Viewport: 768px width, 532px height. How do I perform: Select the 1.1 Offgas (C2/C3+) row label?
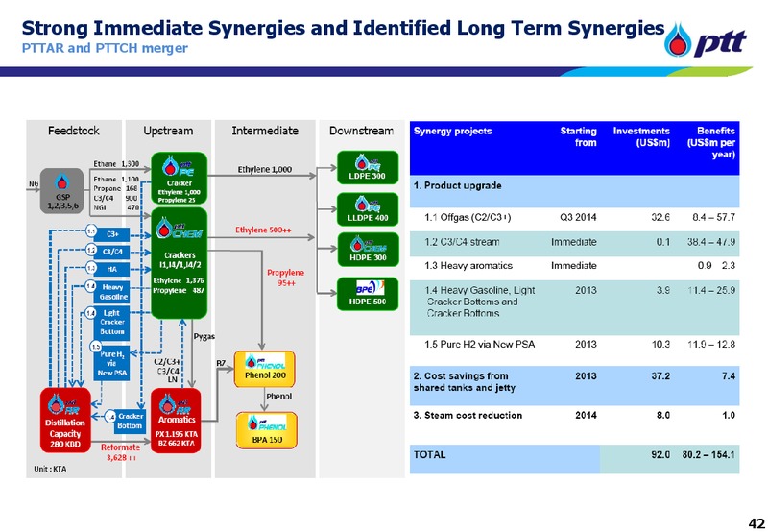pos(468,217)
